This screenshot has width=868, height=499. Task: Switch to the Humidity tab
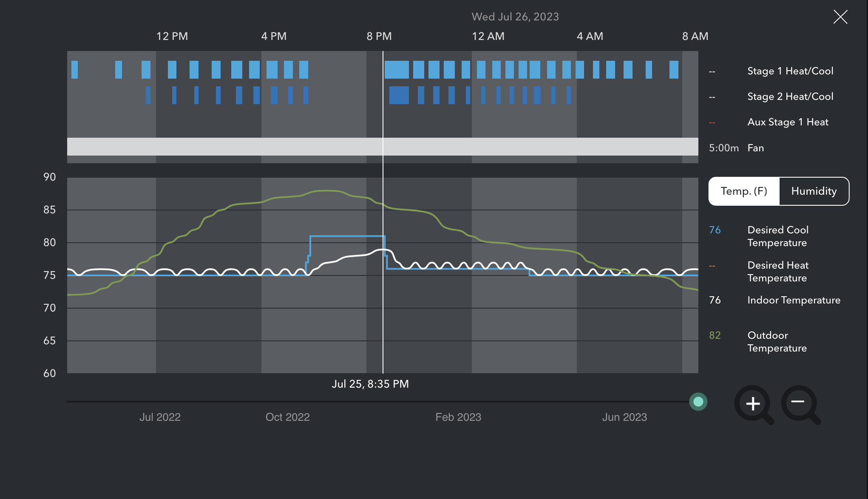pos(814,191)
